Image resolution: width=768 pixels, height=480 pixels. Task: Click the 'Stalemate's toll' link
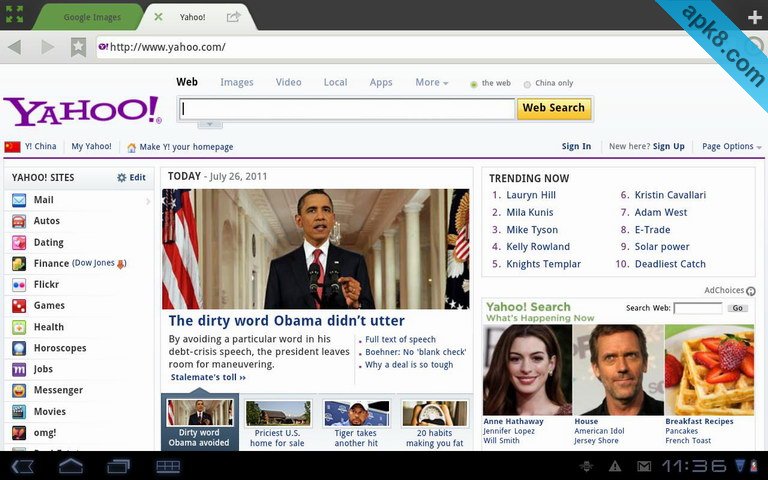[x=208, y=377]
